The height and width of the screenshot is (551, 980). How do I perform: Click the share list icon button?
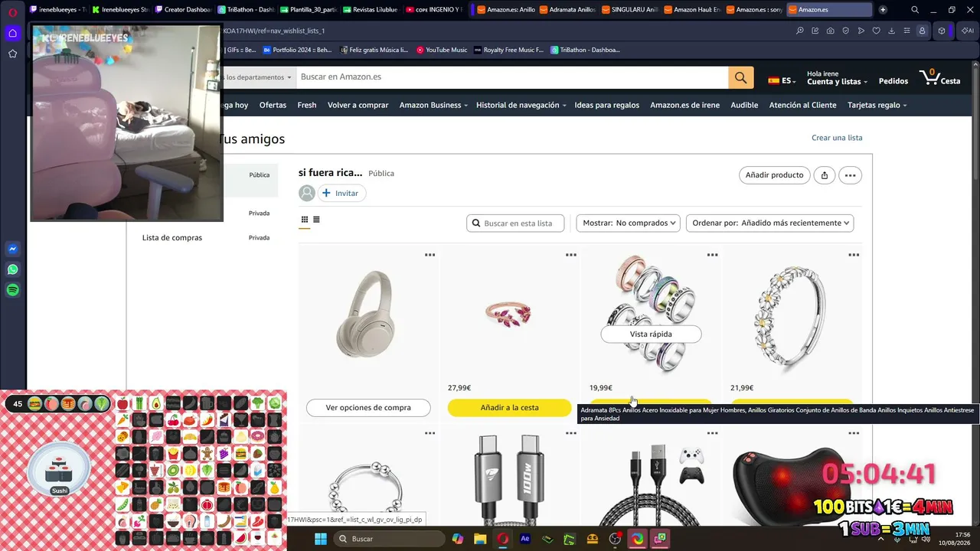824,175
